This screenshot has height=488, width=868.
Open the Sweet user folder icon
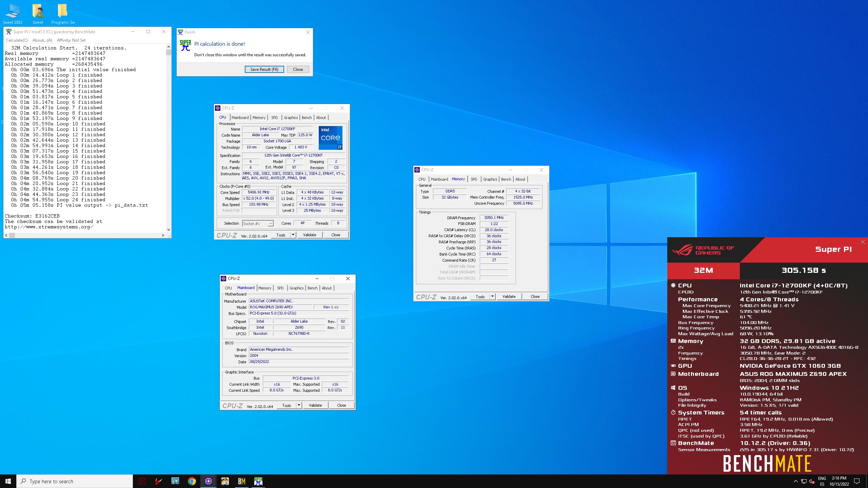38,14
